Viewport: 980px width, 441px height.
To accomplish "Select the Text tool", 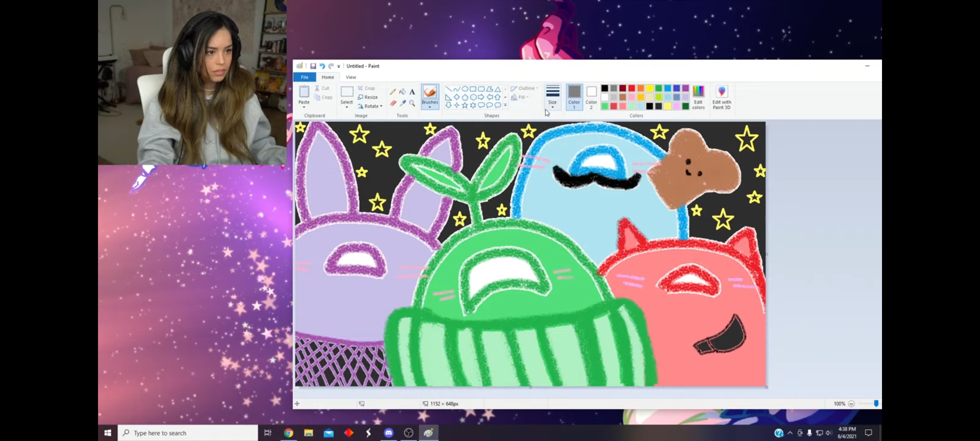I will pos(412,92).
